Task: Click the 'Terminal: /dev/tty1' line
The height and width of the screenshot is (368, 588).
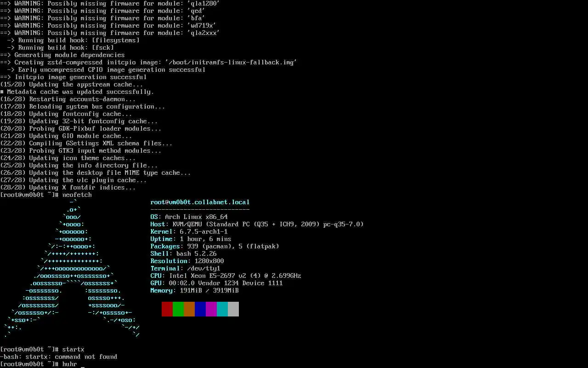Action: [x=185, y=269]
